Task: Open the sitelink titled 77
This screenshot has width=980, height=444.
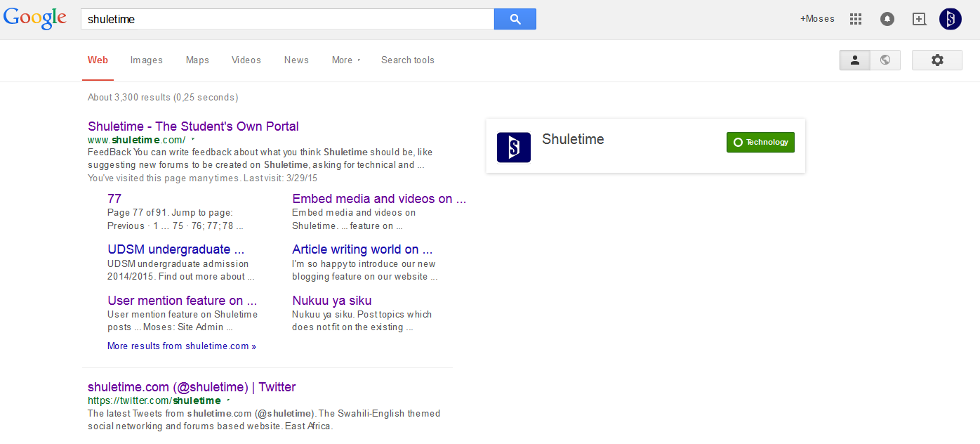Action: click(x=114, y=199)
